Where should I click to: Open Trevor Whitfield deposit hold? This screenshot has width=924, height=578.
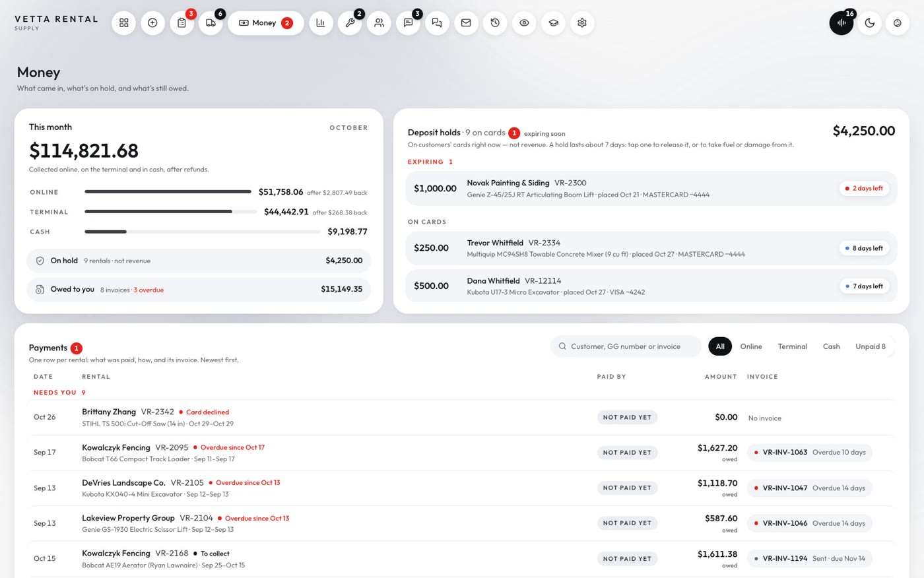[x=651, y=248]
